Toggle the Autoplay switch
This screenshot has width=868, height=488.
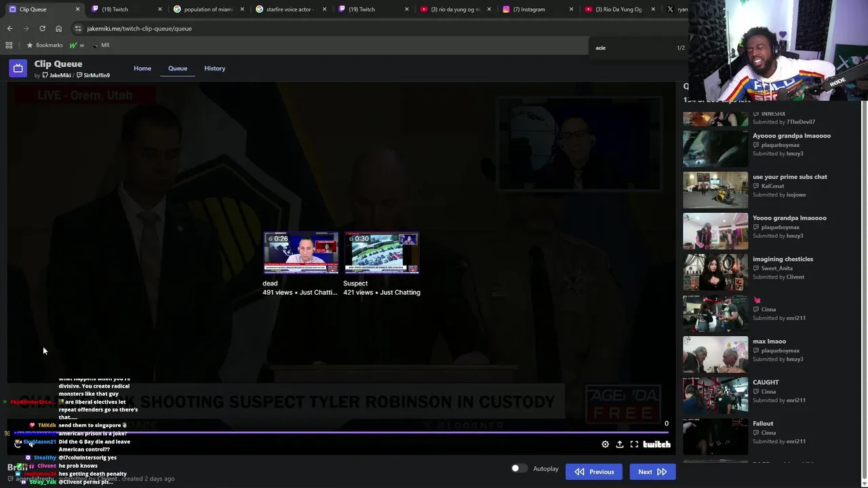click(x=518, y=468)
